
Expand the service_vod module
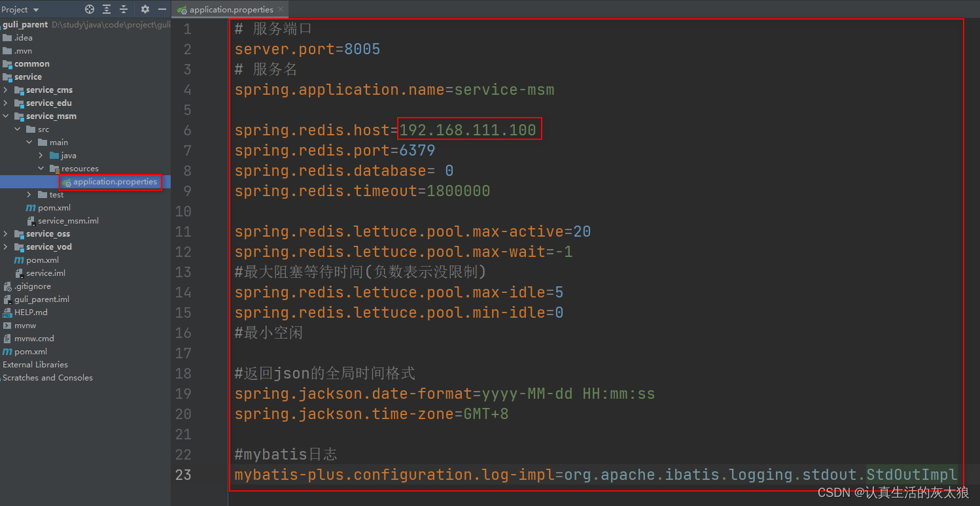point(6,246)
